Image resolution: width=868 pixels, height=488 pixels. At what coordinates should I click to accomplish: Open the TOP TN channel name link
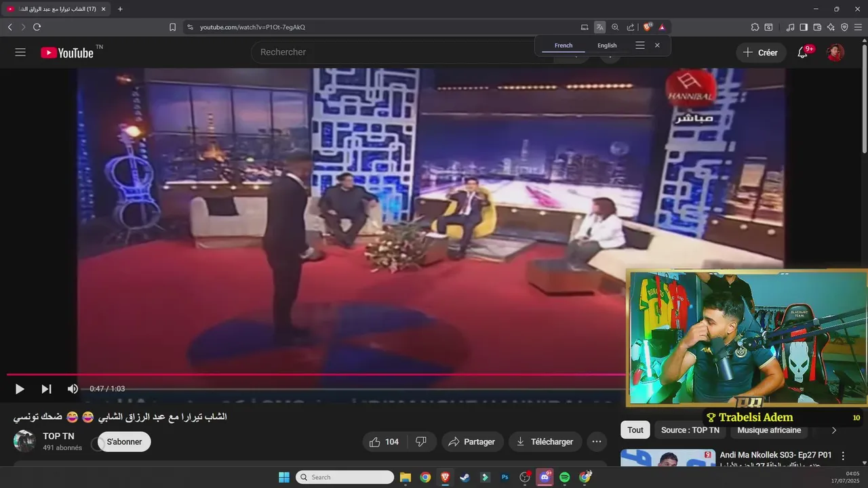click(x=58, y=436)
